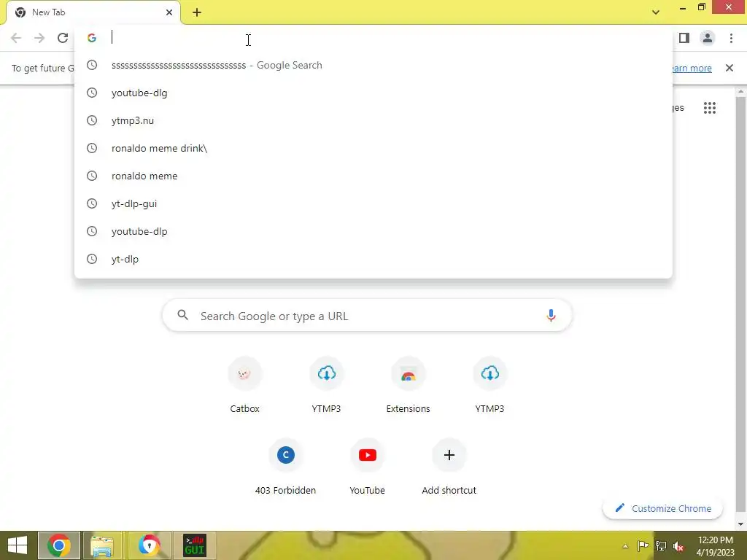Close the New Tab tab
Viewport: 747px width, 560px height.
(169, 12)
